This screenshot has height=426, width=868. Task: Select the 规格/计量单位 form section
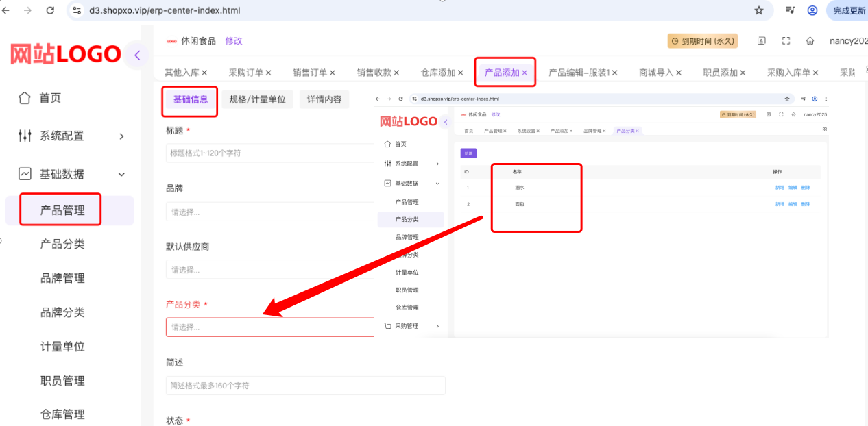[257, 99]
